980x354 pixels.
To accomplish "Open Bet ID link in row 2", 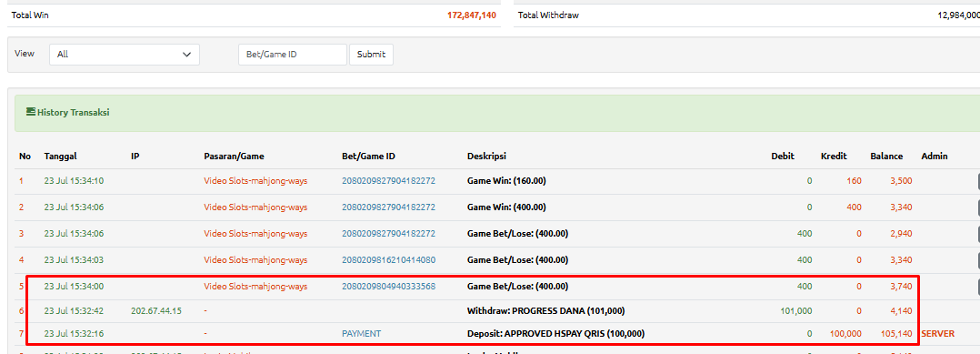I will (x=388, y=207).
